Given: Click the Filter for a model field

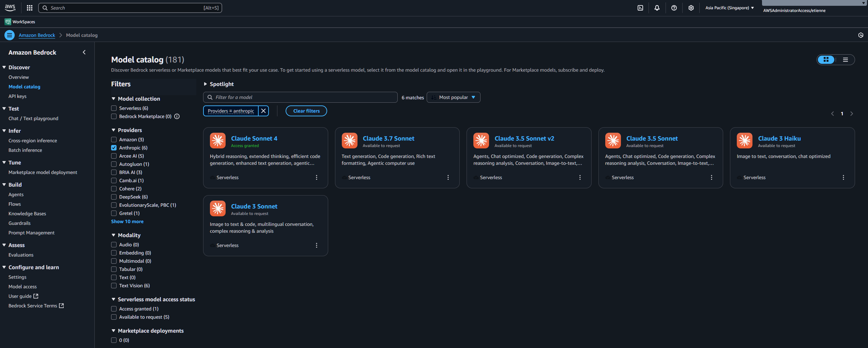Looking at the screenshot, I should 303,97.
